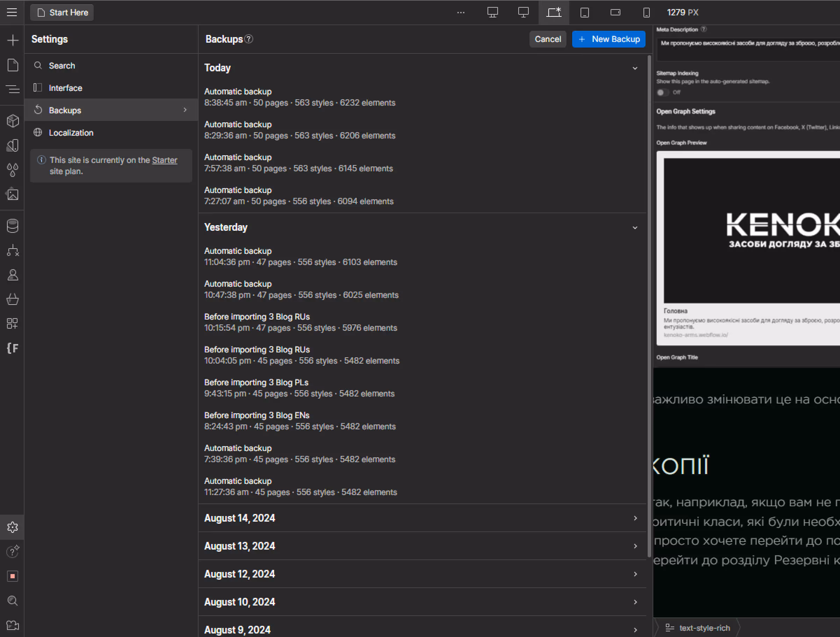Collapse the Today backups section
This screenshot has height=637, width=840.
tap(635, 68)
